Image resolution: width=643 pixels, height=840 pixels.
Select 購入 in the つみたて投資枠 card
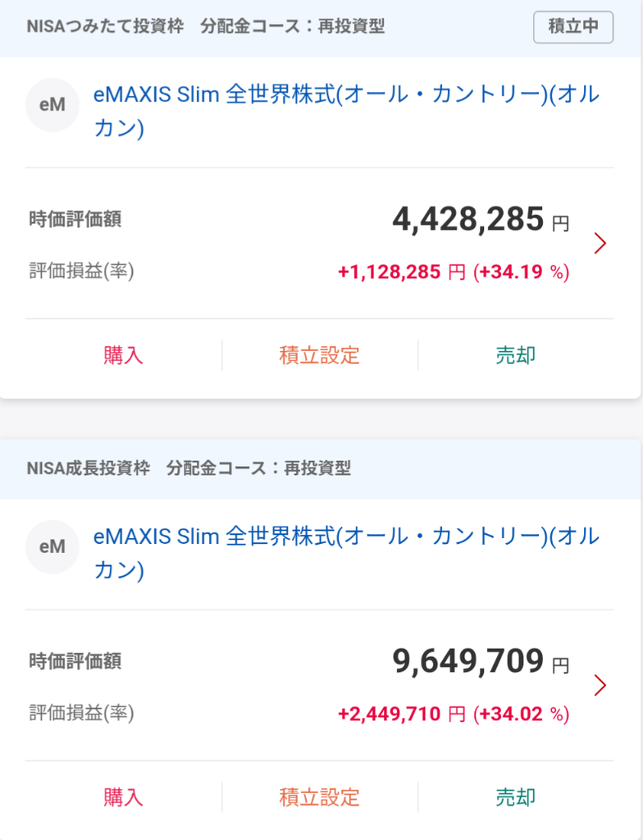coord(123,355)
